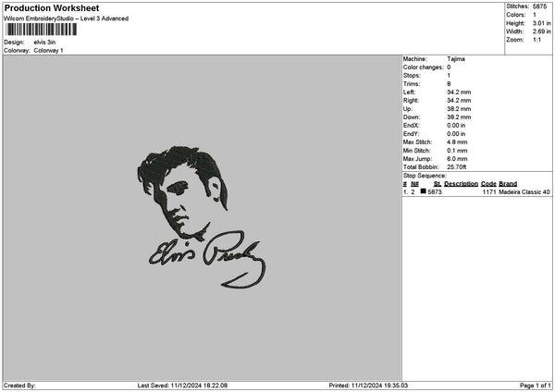Select the Machine value "Tajima"
555x392 pixels.
point(456,59)
